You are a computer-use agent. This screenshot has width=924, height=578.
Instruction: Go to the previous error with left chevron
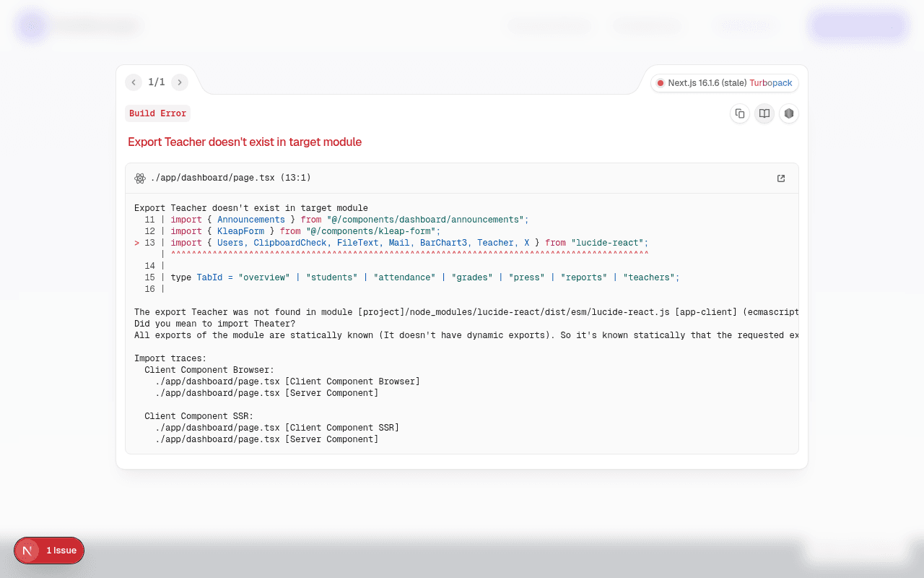[x=134, y=82]
